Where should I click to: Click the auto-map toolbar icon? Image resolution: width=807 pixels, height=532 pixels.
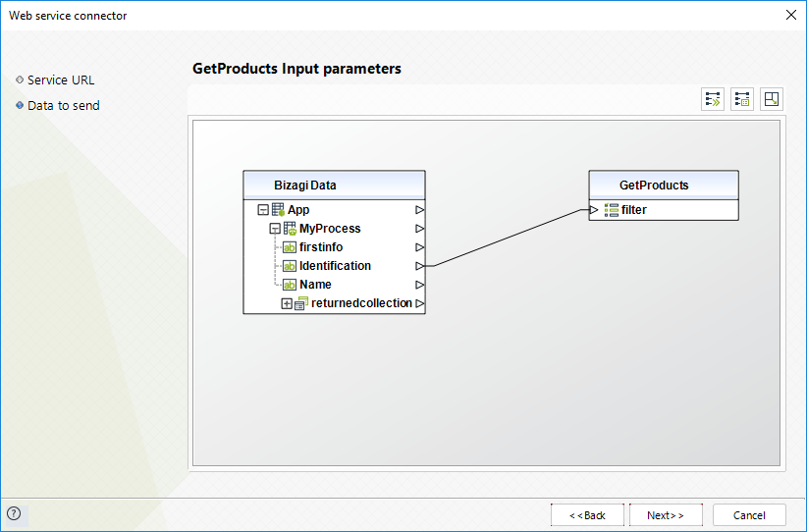tap(713, 99)
